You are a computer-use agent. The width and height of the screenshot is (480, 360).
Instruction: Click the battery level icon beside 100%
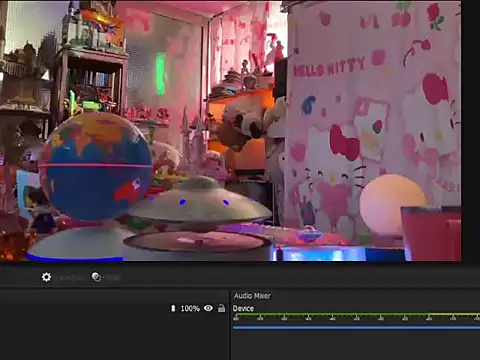click(173, 308)
